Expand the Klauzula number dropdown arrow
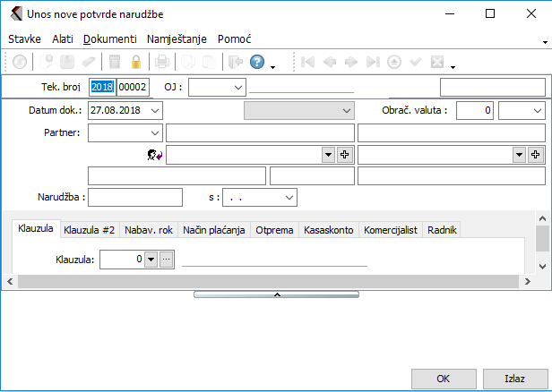The height and width of the screenshot is (392, 552). point(151,260)
